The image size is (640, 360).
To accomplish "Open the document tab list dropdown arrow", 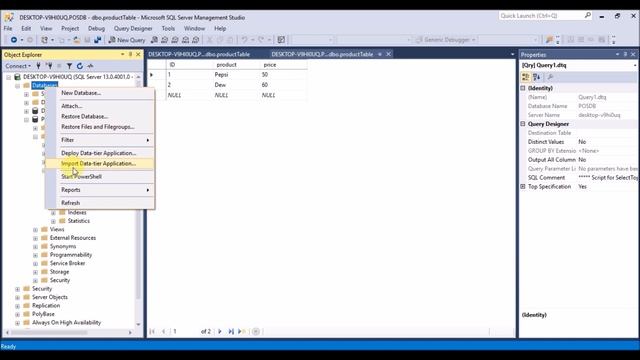I will pos(513,54).
